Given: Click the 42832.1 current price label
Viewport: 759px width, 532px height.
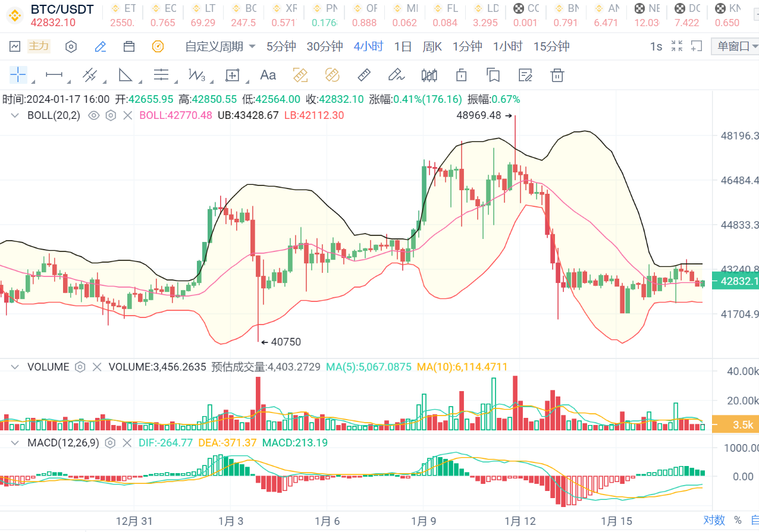Looking at the screenshot, I should pos(735,282).
